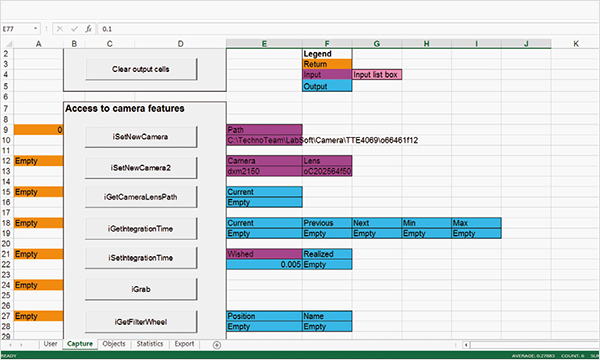Select the Previous header cell
600x360 pixels.
point(327,223)
